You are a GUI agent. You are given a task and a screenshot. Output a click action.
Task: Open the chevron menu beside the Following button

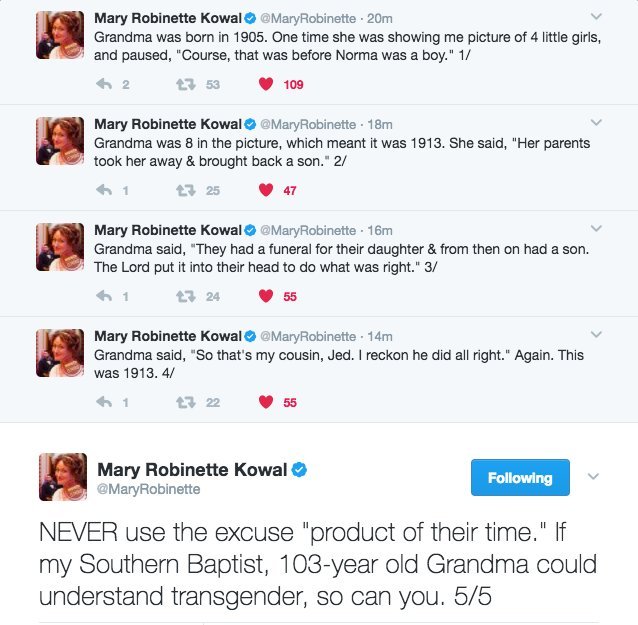(x=593, y=477)
